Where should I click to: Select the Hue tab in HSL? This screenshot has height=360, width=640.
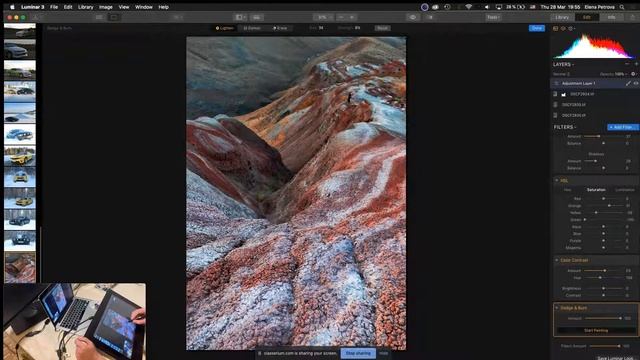point(567,190)
